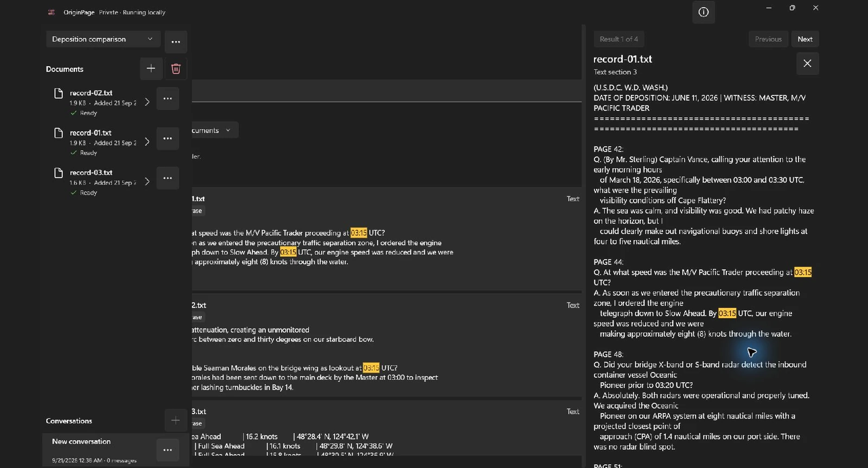
Task: Open record-02.txt in documents list
Action: pyautogui.click(x=103, y=103)
